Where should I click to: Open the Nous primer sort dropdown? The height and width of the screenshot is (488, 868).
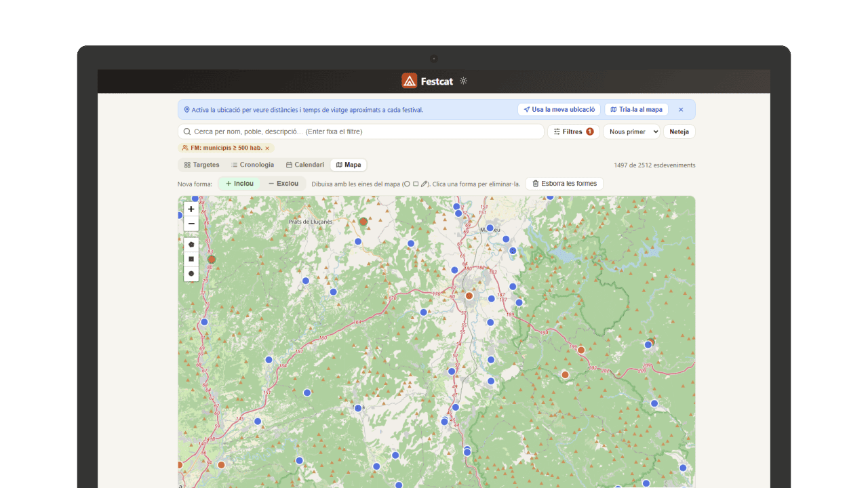pyautogui.click(x=632, y=131)
